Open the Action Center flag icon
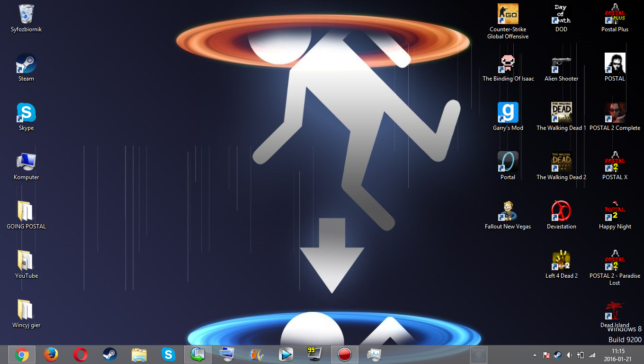644x364 pixels. click(x=546, y=355)
